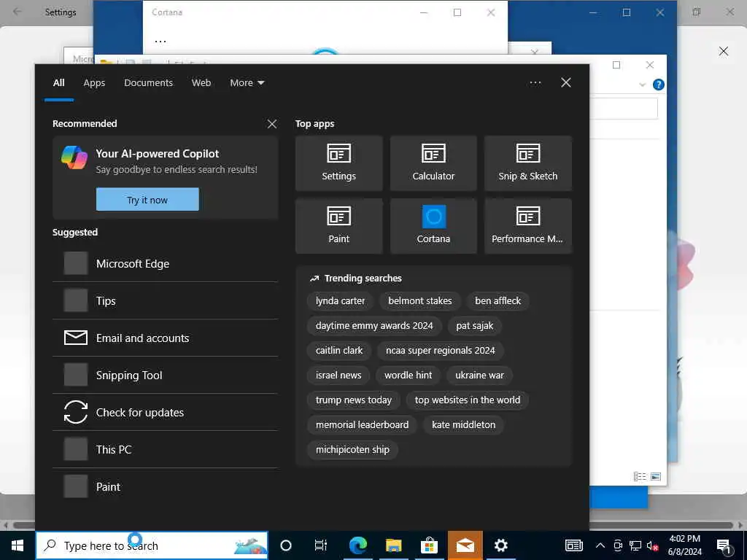The image size is (747, 560).
Task: Switch to the Apps search tab
Action: pos(94,83)
